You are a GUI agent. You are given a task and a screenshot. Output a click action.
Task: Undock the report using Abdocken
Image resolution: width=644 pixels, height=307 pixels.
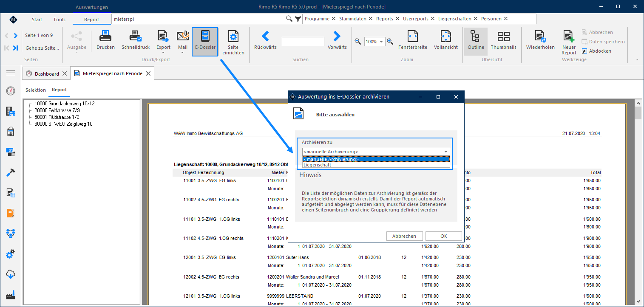[x=597, y=51]
